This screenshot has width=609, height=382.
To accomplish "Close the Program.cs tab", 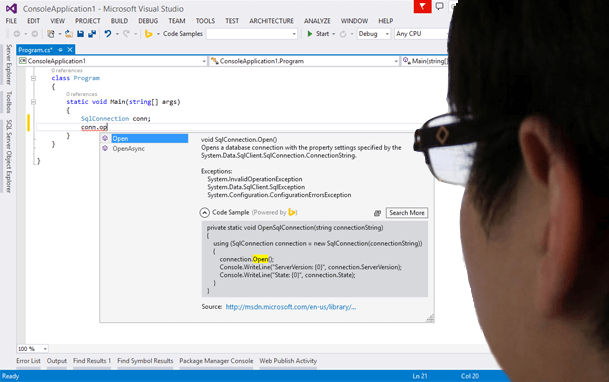I will pyautogui.click(x=70, y=50).
